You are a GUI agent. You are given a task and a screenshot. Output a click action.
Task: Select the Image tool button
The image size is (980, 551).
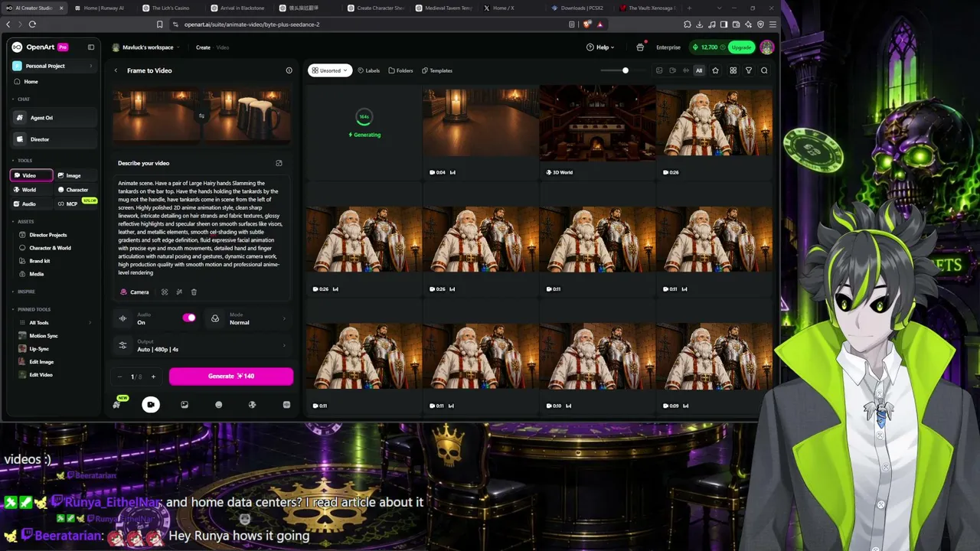point(75,175)
